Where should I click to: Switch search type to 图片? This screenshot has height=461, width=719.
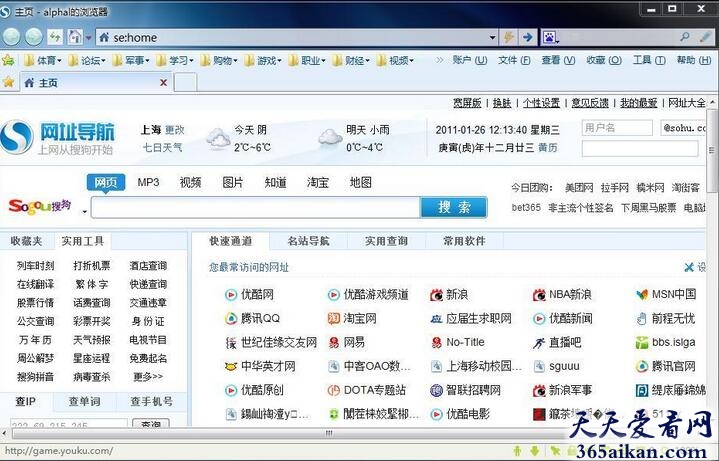(x=233, y=183)
